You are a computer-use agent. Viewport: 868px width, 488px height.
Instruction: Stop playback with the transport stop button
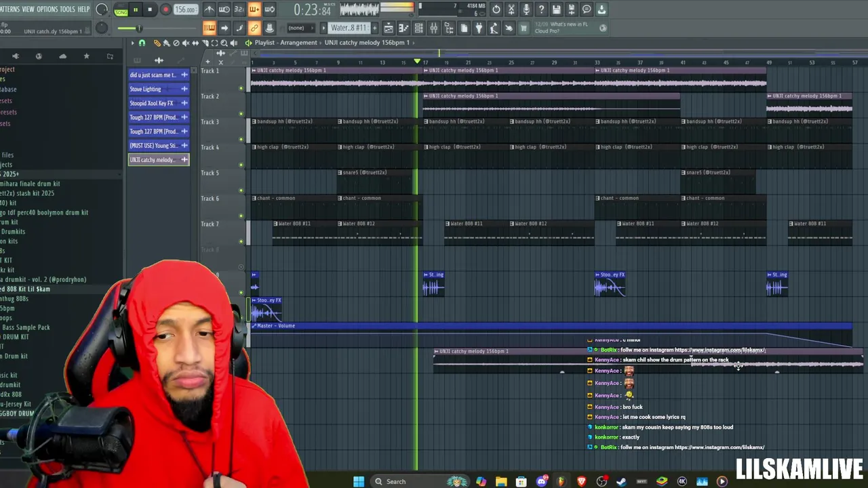point(150,9)
